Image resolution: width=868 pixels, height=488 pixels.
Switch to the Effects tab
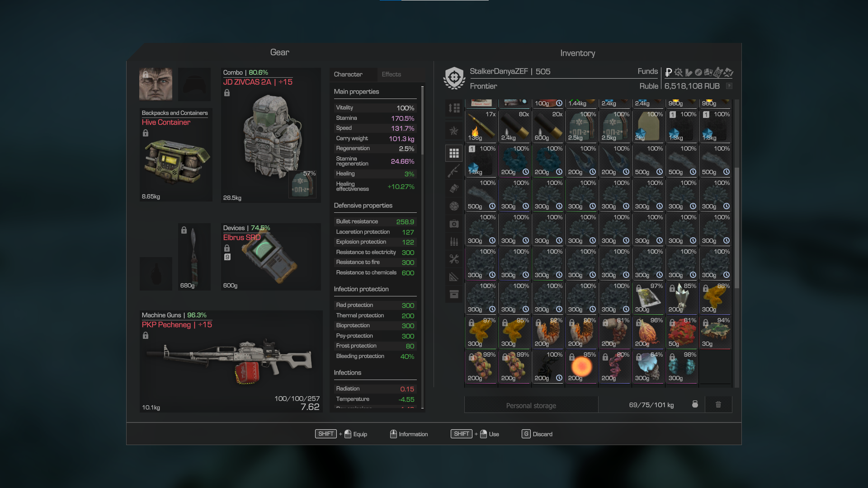pos(392,75)
